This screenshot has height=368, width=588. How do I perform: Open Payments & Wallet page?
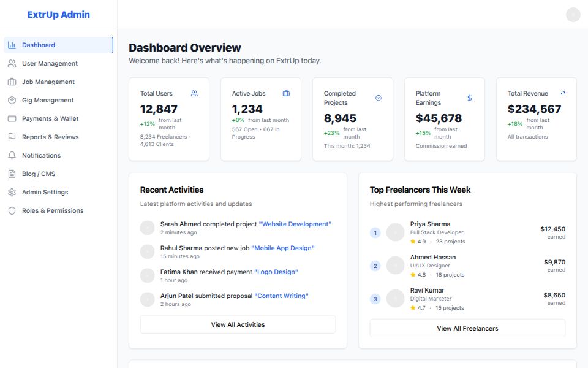pos(59,118)
